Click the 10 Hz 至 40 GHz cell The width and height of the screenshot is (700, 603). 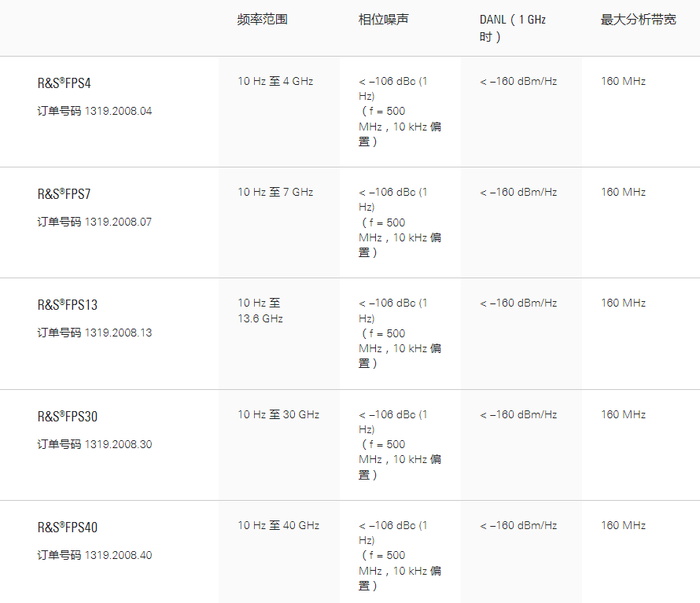pyautogui.click(x=278, y=526)
